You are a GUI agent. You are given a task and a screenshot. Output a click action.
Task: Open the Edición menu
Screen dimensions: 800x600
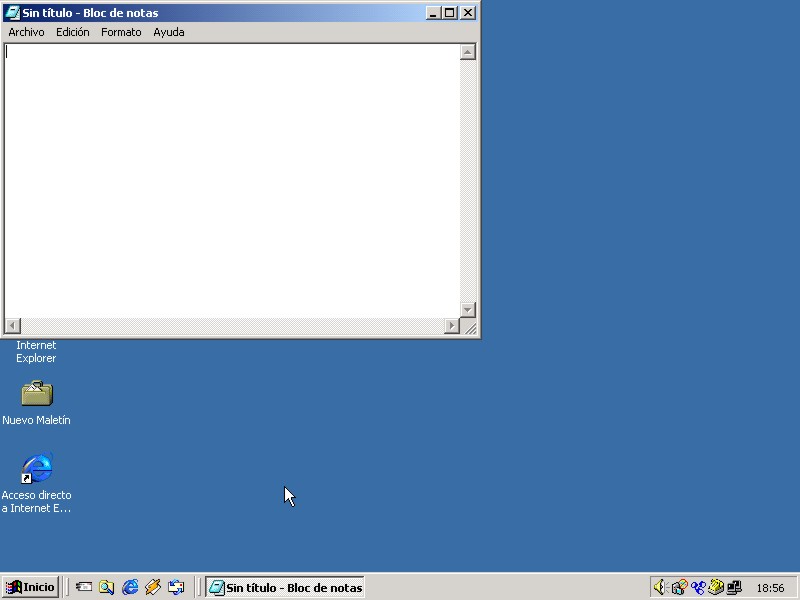[72, 32]
